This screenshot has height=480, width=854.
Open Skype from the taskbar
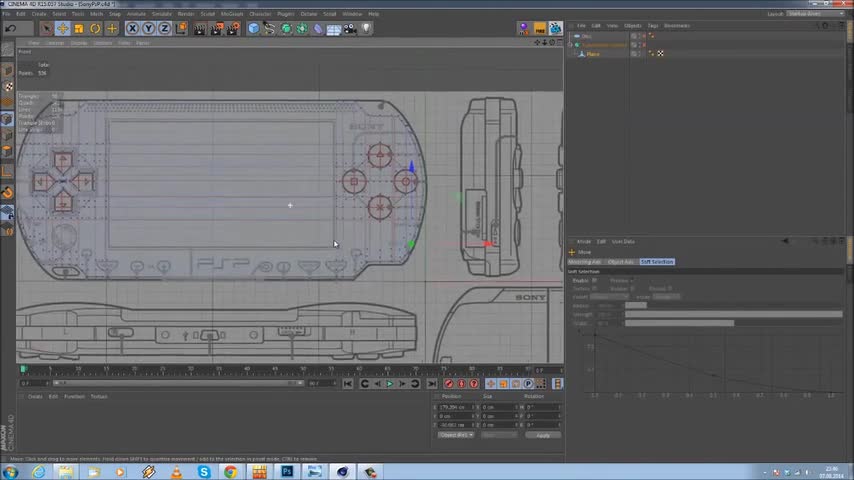204,471
